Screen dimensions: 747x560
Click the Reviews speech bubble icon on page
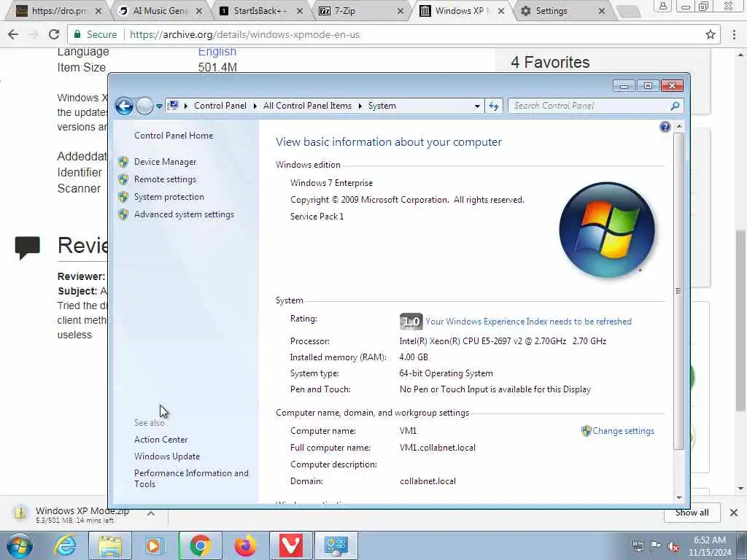click(x=28, y=248)
